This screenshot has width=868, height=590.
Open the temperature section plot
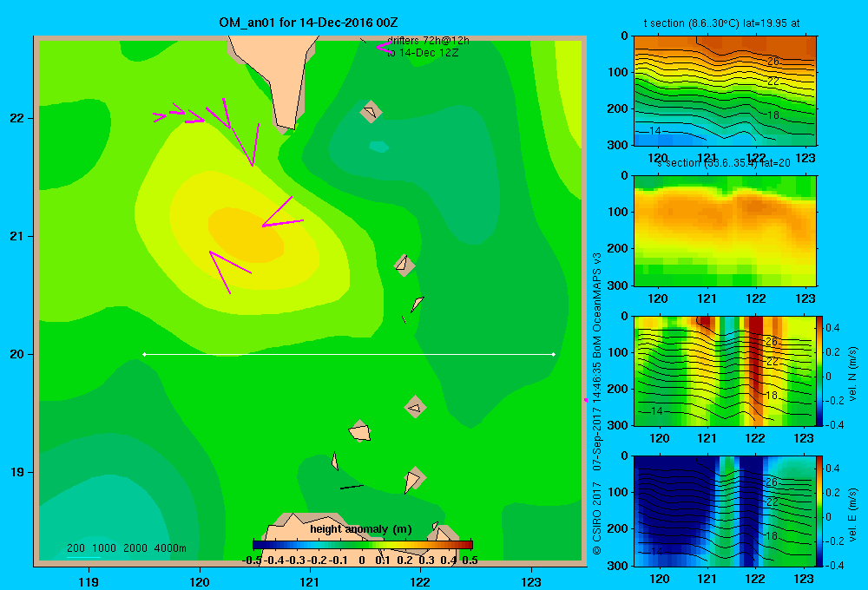pos(725,91)
